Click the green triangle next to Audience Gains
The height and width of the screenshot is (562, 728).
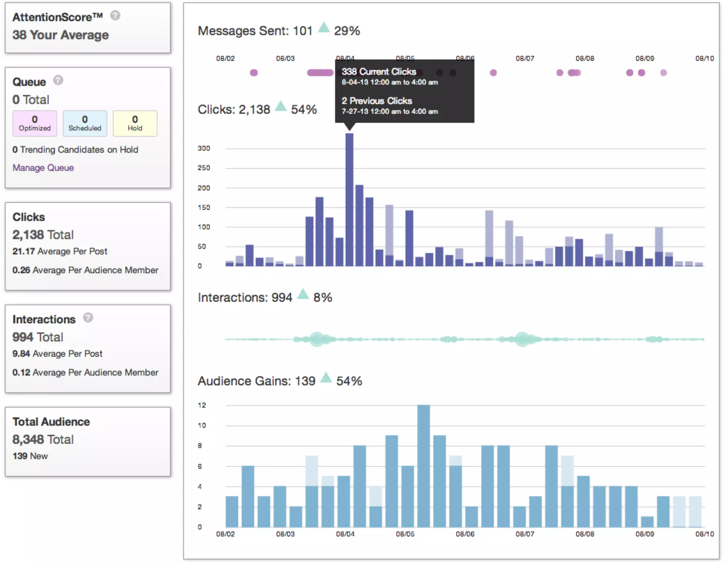tap(326, 378)
